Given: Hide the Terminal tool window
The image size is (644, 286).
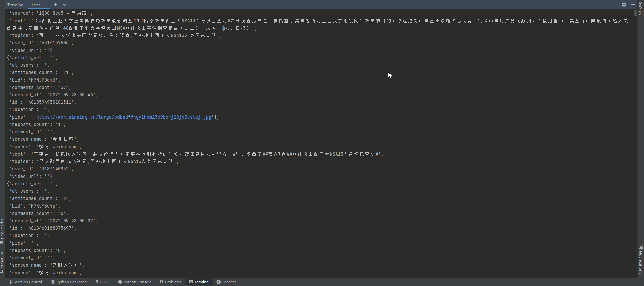Looking at the screenshot, I should 633,5.
